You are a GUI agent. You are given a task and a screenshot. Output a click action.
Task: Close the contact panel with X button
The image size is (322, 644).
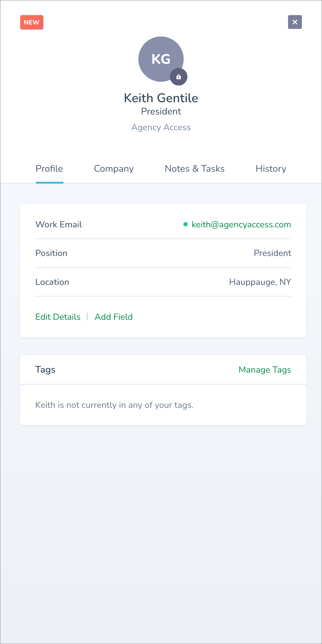(295, 22)
